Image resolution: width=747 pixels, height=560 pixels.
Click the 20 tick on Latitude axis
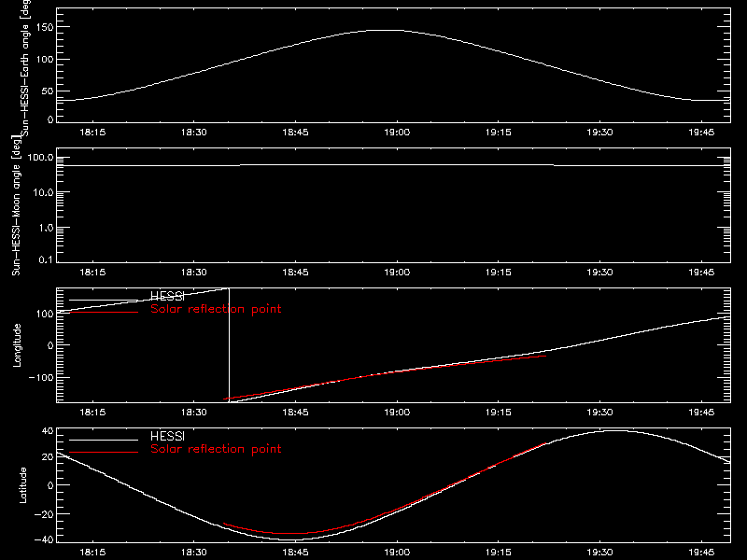[48, 457]
